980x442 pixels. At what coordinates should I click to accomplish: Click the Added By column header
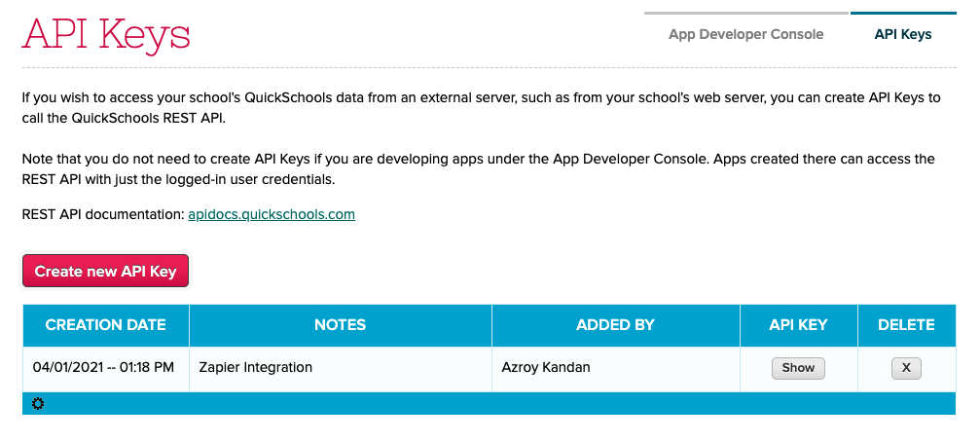click(616, 325)
